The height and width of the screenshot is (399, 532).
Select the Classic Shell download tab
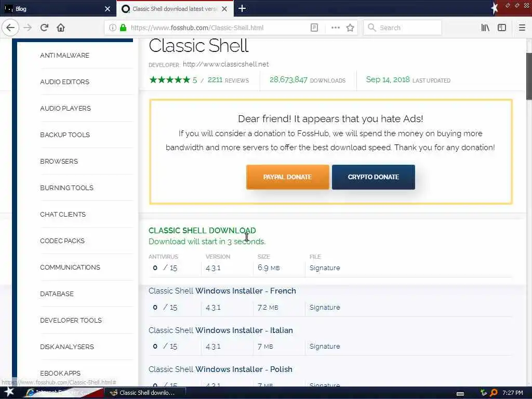[175, 9]
